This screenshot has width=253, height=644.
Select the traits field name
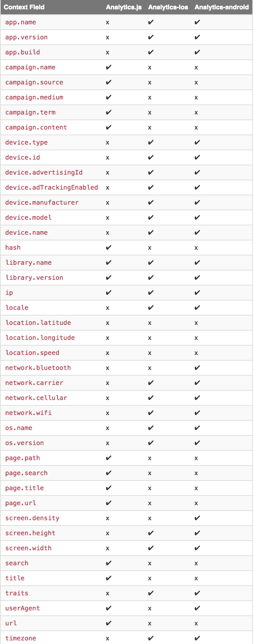17,593
